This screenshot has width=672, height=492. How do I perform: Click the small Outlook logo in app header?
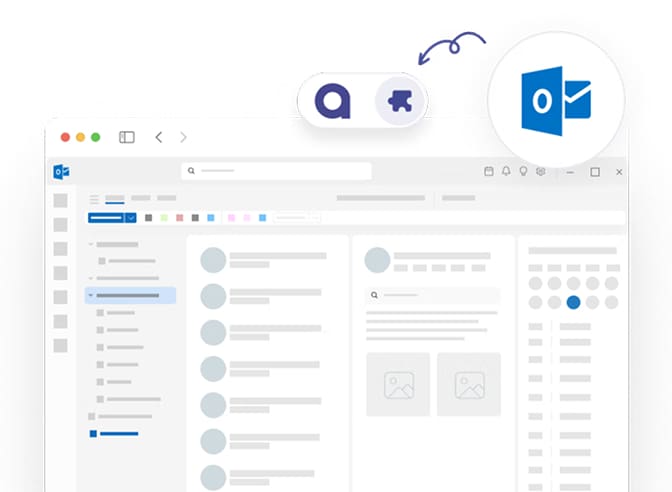(x=61, y=172)
